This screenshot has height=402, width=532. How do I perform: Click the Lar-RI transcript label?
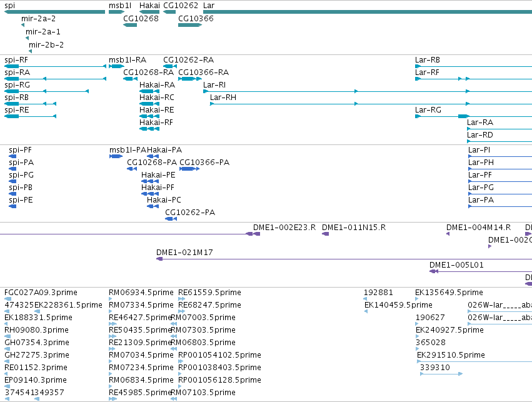pyautogui.click(x=214, y=85)
